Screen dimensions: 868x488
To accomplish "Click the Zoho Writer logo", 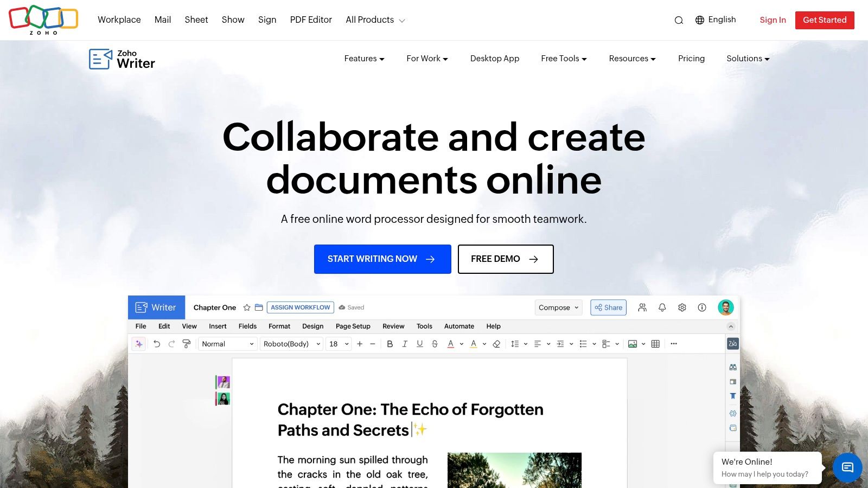I will pos(122,59).
